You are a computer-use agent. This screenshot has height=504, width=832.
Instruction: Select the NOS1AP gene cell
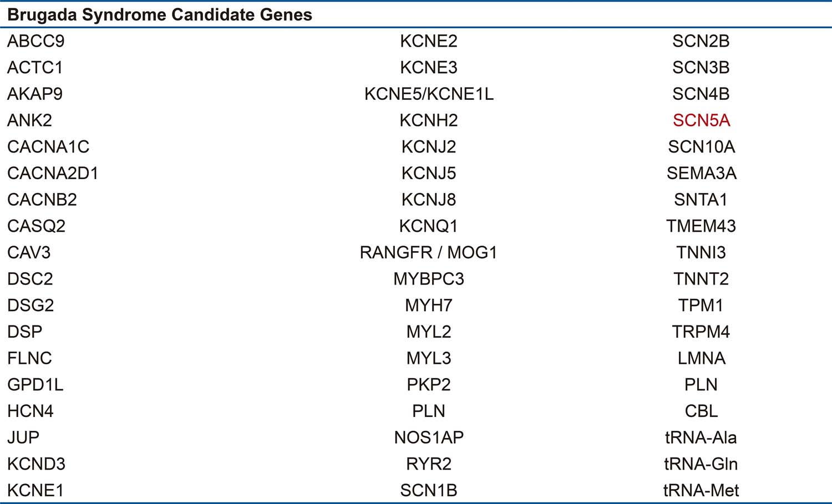[429, 437]
